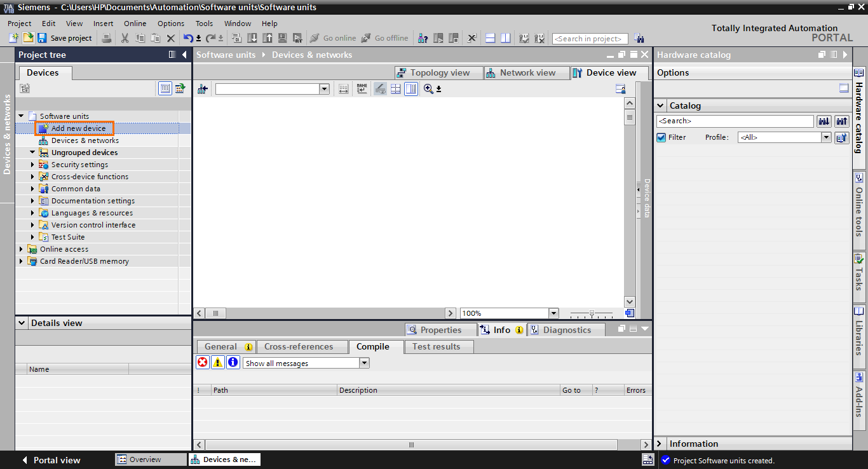Switch to Portal view

coord(51,460)
